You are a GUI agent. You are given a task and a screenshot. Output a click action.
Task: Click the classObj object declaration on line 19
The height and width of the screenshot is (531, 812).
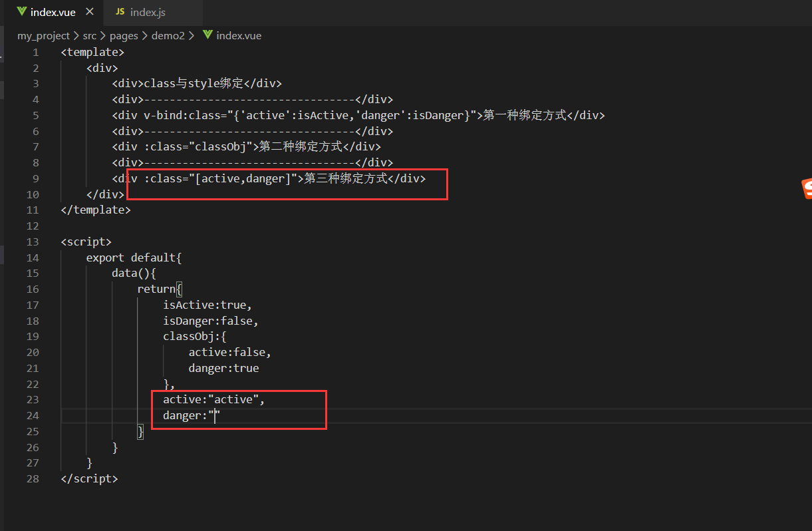194,336
